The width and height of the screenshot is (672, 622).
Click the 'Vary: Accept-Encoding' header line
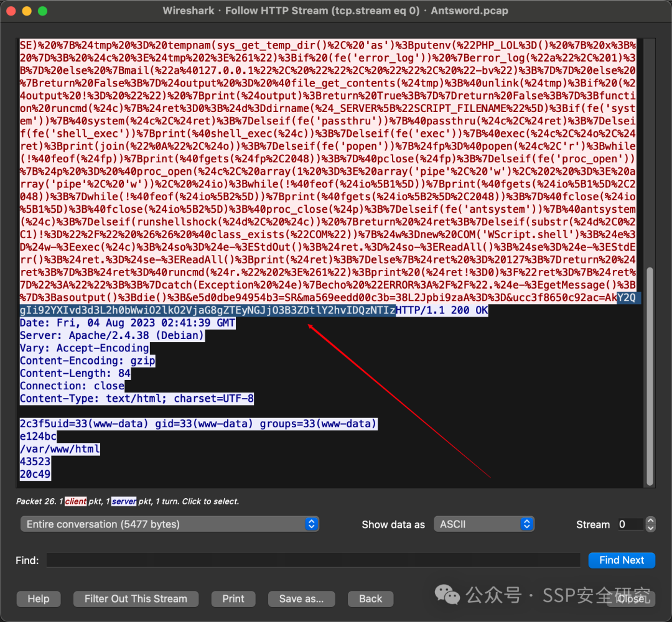pyautogui.click(x=85, y=348)
